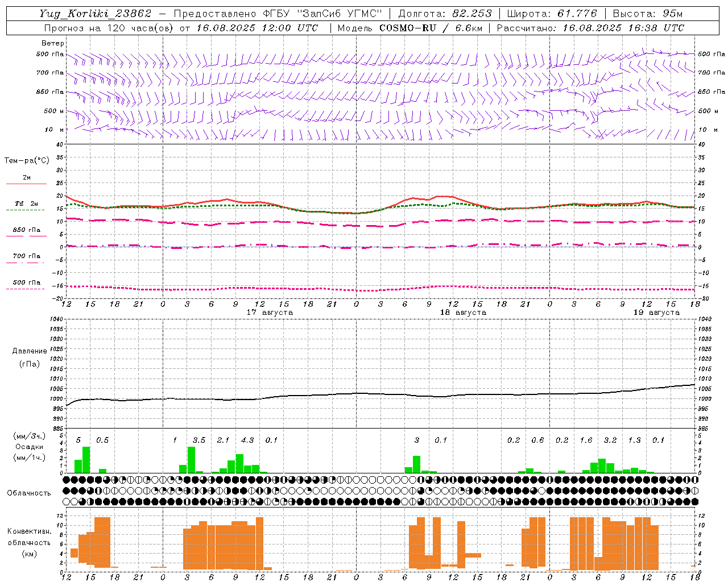Click the (км) convective cloud unit label
Screen dimensions: 728x582
(29, 554)
